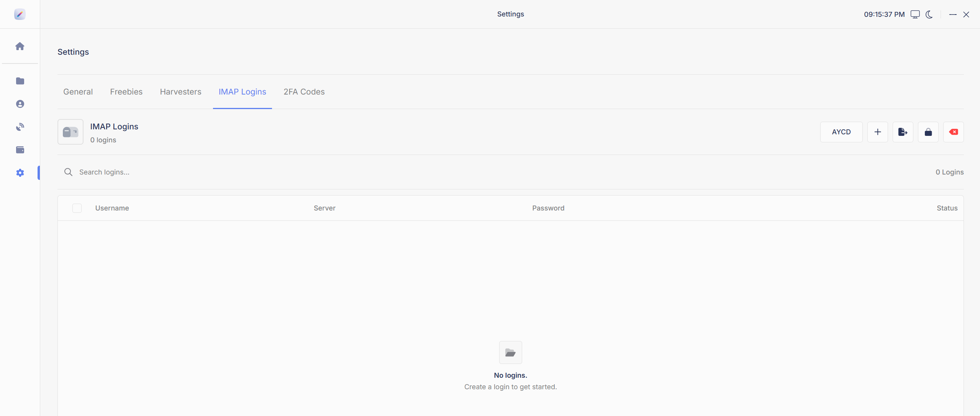The image size is (980, 416).
Task: Select the IMAP Logins tab
Action: (x=242, y=92)
